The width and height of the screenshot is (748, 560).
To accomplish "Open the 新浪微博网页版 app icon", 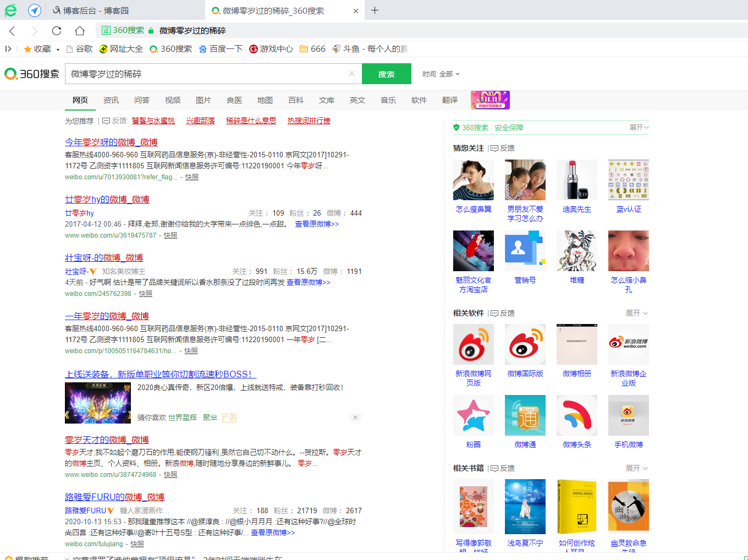I will (x=474, y=344).
